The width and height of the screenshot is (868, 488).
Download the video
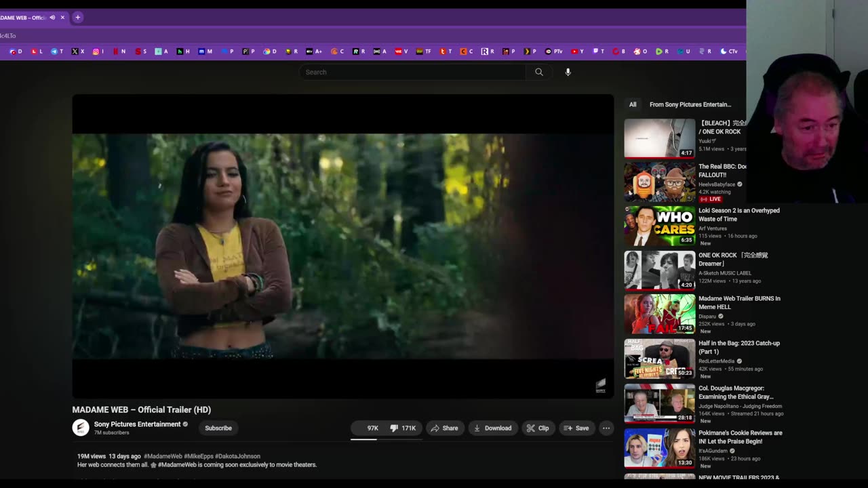click(x=492, y=428)
